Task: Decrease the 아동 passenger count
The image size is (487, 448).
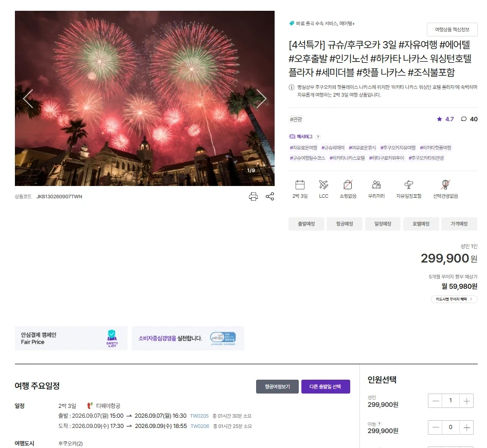Action: tap(436, 427)
